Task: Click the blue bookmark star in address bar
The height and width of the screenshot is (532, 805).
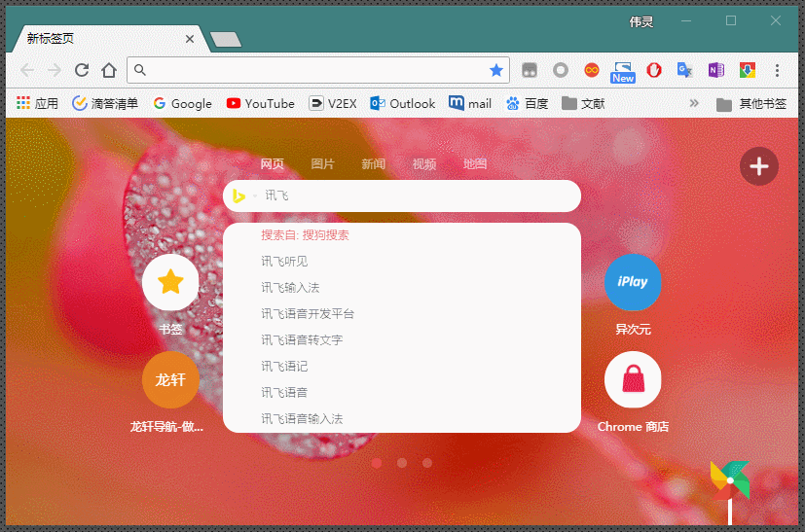Action: (x=496, y=70)
